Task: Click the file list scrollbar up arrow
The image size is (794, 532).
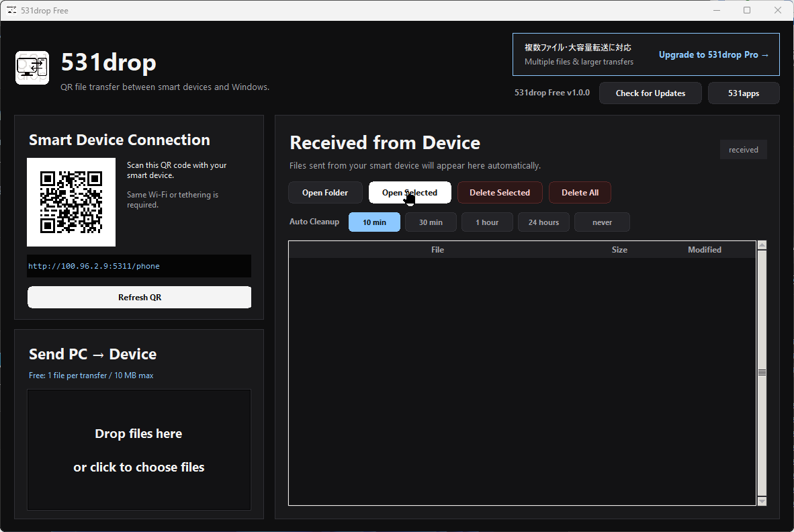Action: point(762,245)
